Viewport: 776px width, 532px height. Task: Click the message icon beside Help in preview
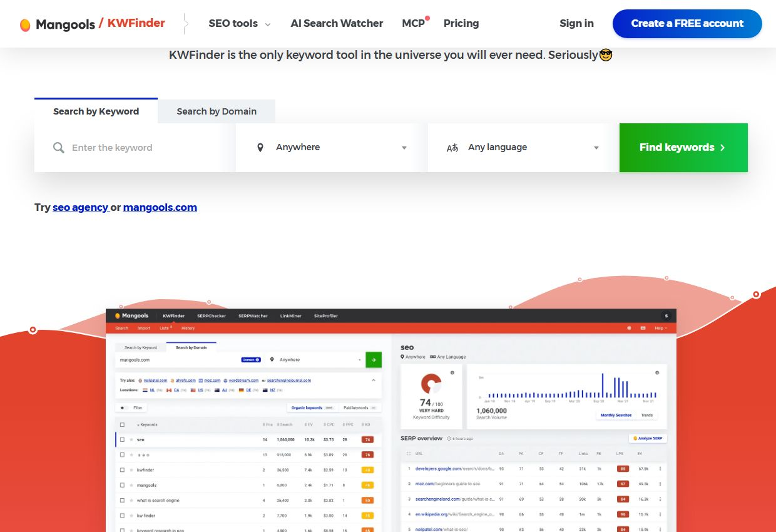[643, 328]
